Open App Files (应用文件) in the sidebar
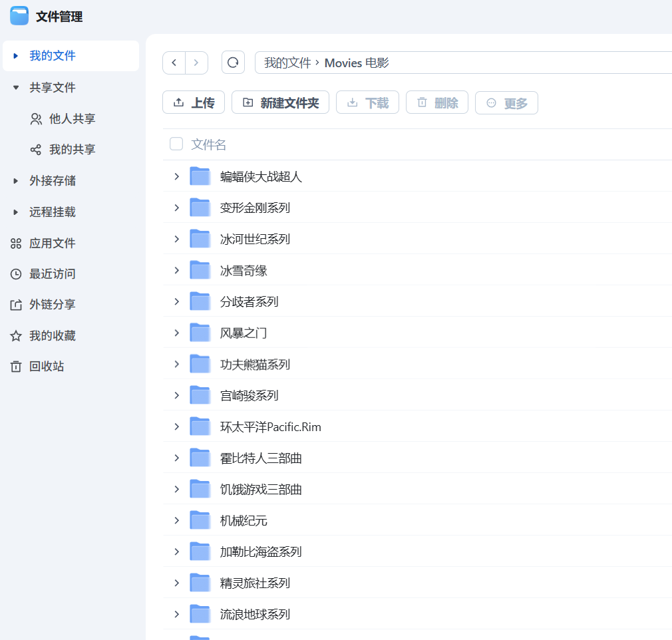This screenshot has width=672, height=640. (x=52, y=243)
